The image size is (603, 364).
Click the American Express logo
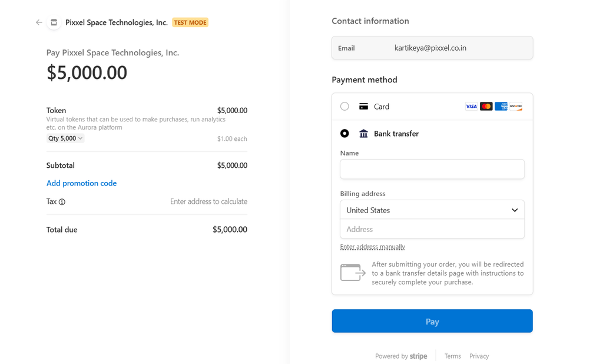pos(501,107)
